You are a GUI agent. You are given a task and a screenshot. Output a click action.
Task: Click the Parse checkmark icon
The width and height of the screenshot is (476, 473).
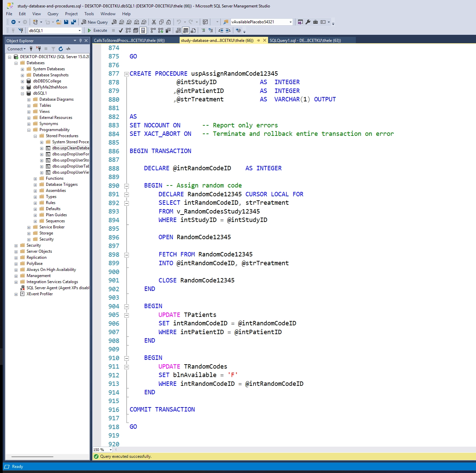click(121, 30)
